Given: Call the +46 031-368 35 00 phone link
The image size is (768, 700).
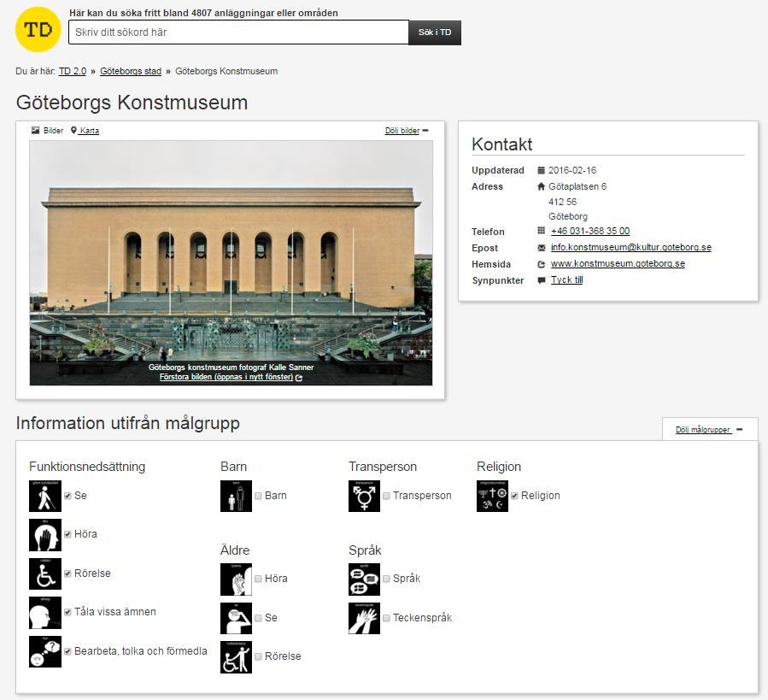Looking at the screenshot, I should (x=590, y=231).
